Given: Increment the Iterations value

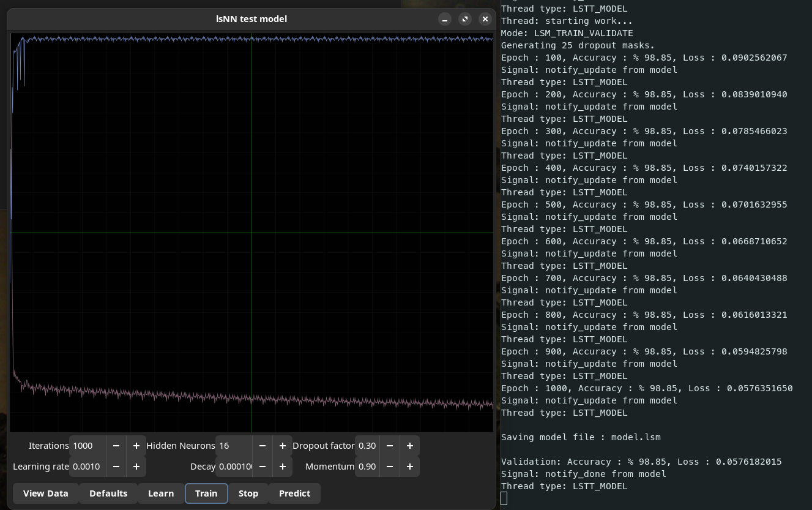Looking at the screenshot, I should 136,445.
